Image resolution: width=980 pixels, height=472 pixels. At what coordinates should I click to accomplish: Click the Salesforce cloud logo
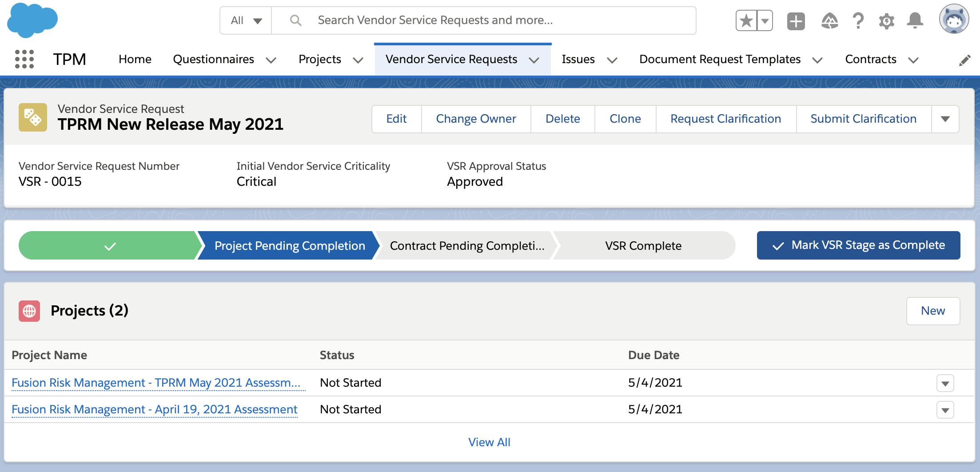(x=32, y=20)
